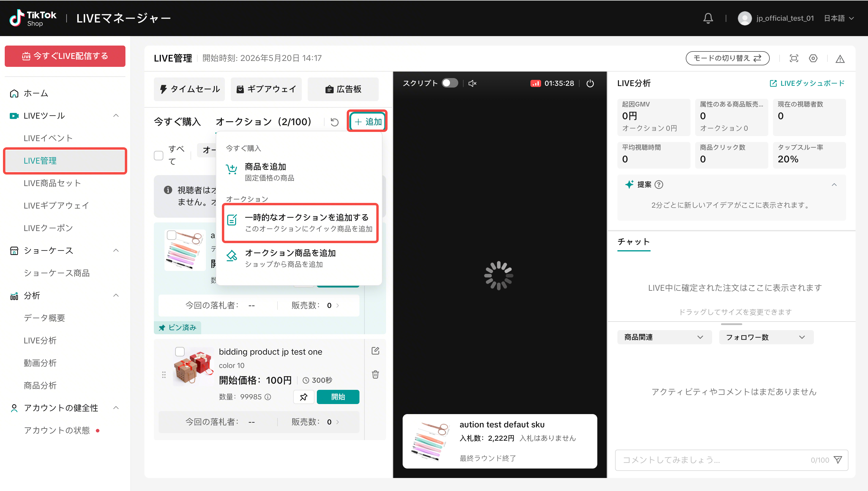Pin the bidding product jp test one
The height and width of the screenshot is (491, 868).
click(304, 397)
